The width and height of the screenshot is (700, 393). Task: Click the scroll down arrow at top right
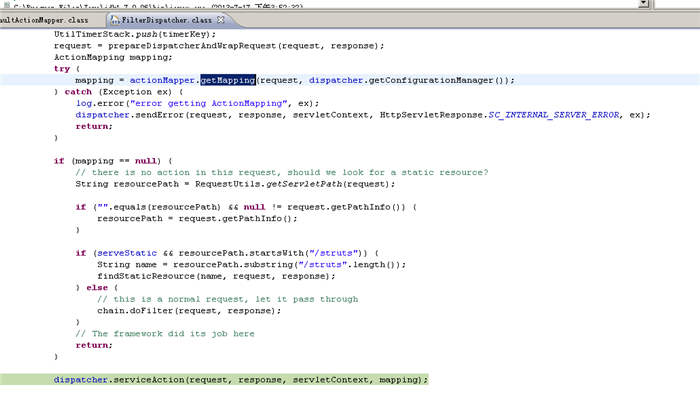[643, 4]
